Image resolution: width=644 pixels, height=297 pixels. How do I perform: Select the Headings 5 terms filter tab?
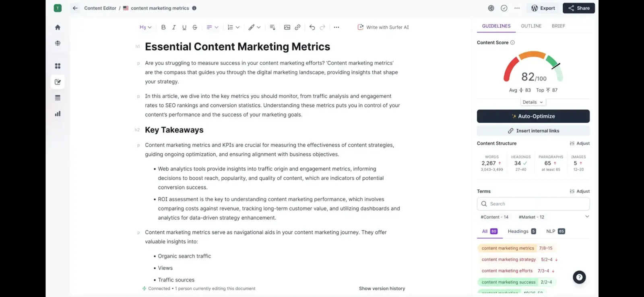pyautogui.click(x=522, y=231)
